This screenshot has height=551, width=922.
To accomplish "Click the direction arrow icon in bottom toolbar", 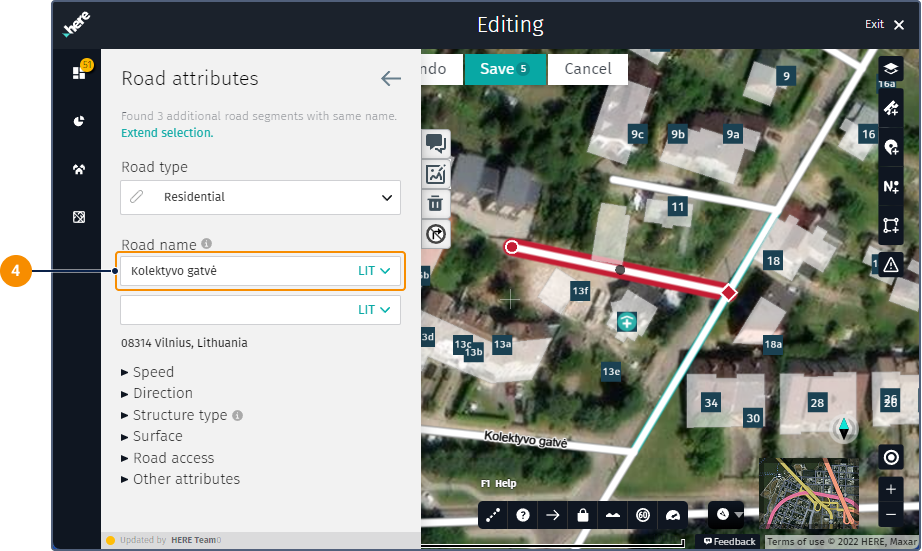I will 553,515.
